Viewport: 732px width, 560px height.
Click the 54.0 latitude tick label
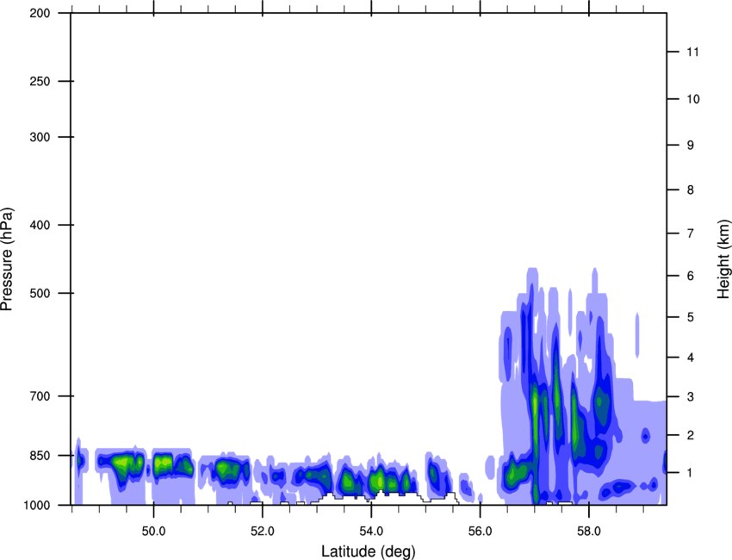coord(372,532)
